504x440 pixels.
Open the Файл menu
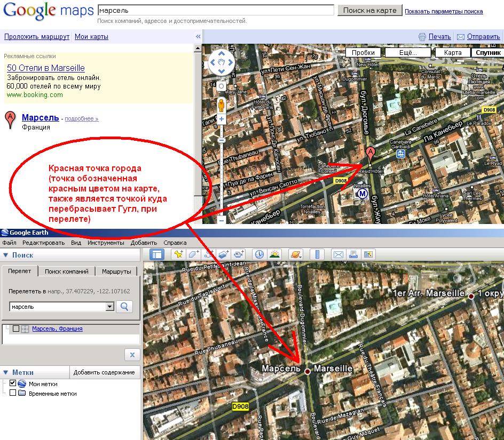[x=9, y=243]
